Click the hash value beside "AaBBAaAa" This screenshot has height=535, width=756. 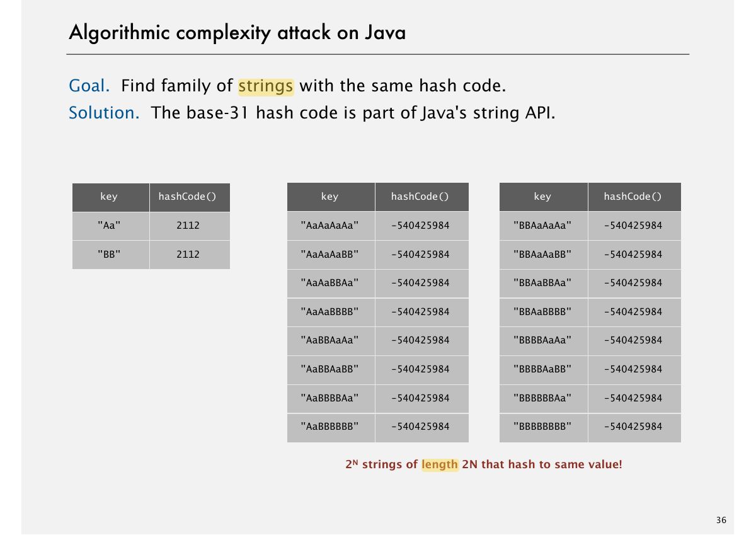pos(422,340)
